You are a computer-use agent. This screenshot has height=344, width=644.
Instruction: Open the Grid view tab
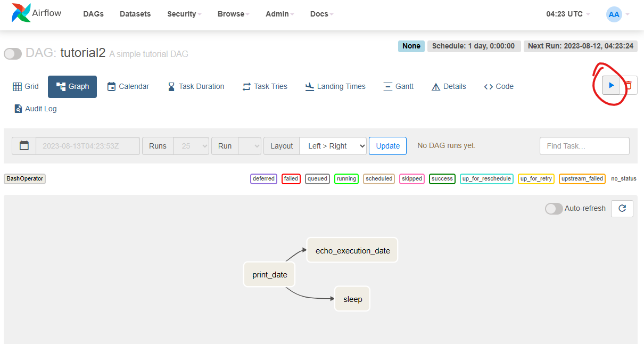(x=26, y=86)
